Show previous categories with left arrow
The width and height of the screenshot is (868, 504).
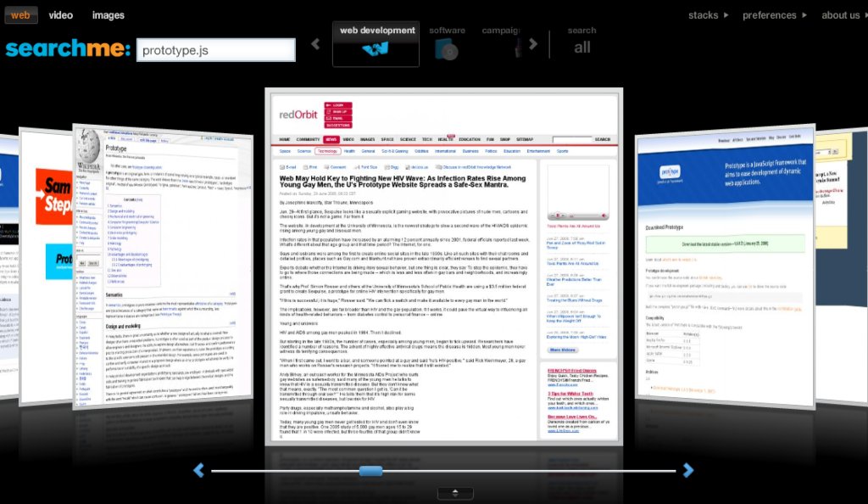315,44
